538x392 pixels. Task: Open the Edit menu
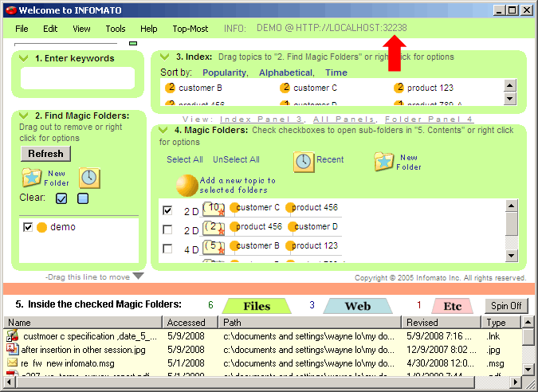(x=50, y=29)
